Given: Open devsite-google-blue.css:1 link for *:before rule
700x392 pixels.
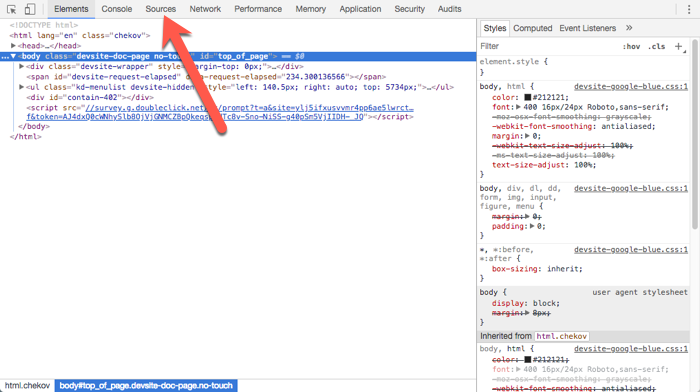Looking at the screenshot, I should click(x=631, y=250).
